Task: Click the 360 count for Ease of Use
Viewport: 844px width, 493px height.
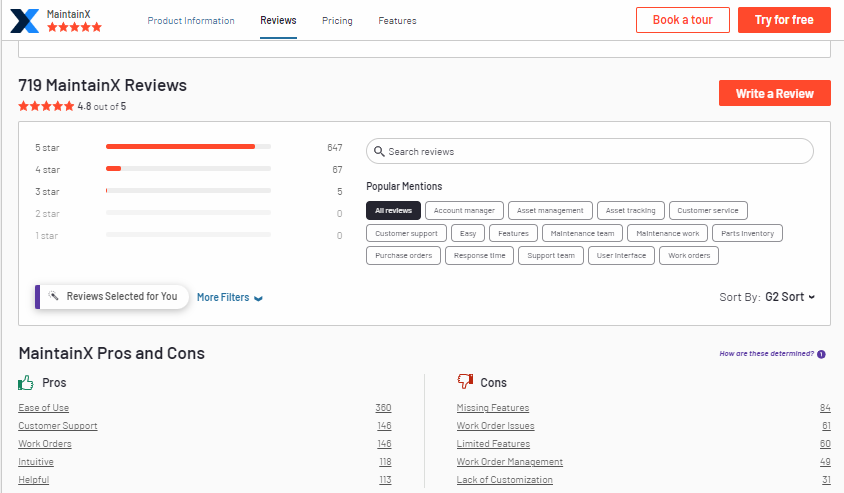Action: coord(383,408)
